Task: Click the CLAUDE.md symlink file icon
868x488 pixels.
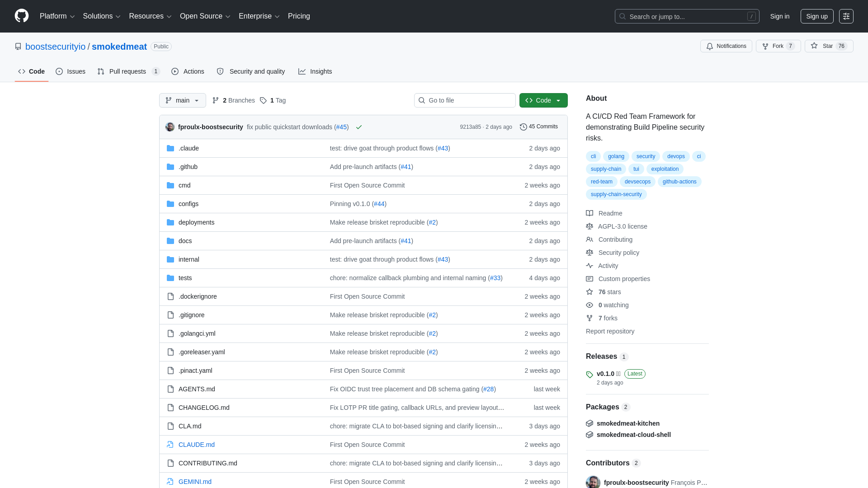Action: tap(170, 445)
